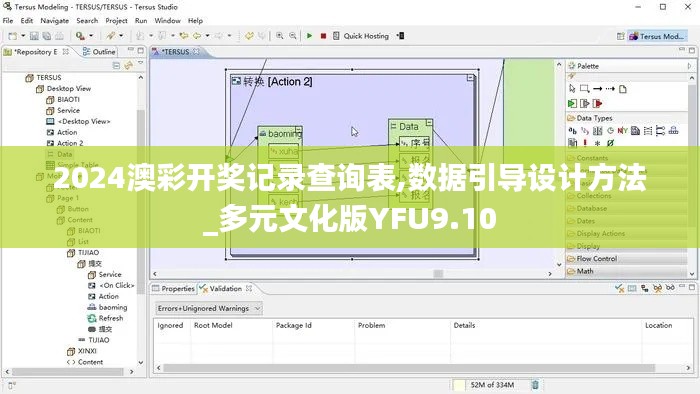The height and width of the screenshot is (394, 700).
Task: Switch to the Properties tab
Action: point(173,289)
